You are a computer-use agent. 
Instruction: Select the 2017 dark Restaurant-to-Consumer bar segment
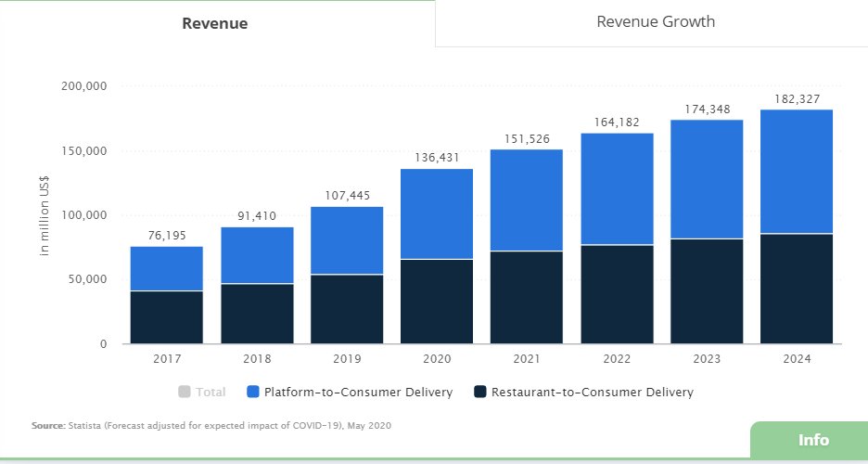167,317
